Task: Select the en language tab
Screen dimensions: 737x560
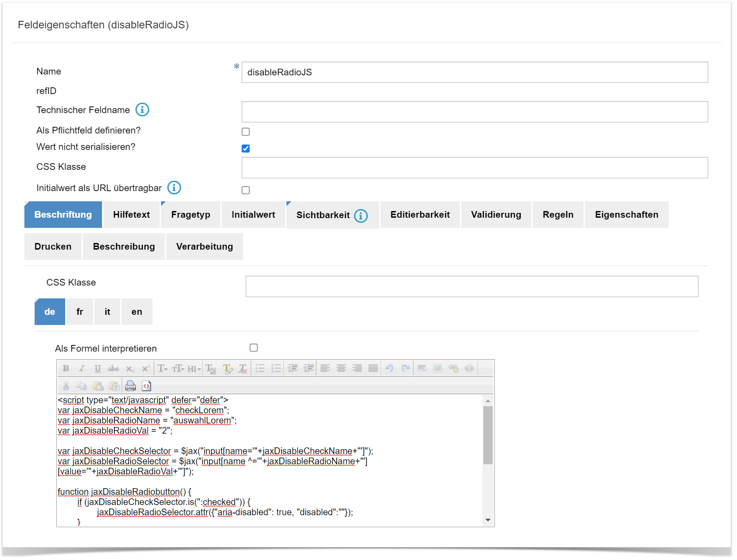Action: click(x=137, y=312)
